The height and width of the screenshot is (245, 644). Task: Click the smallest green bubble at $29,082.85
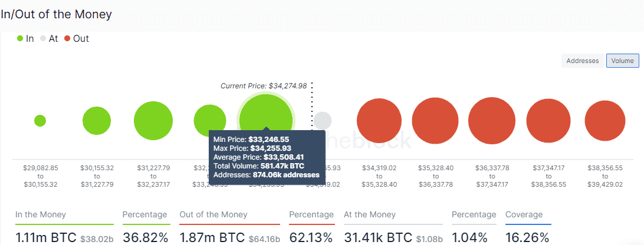click(40, 121)
